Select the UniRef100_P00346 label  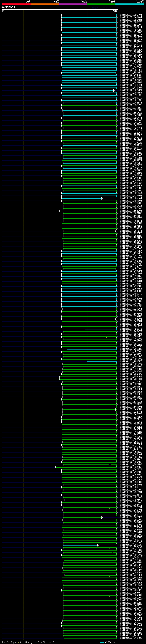(x=131, y=540)
